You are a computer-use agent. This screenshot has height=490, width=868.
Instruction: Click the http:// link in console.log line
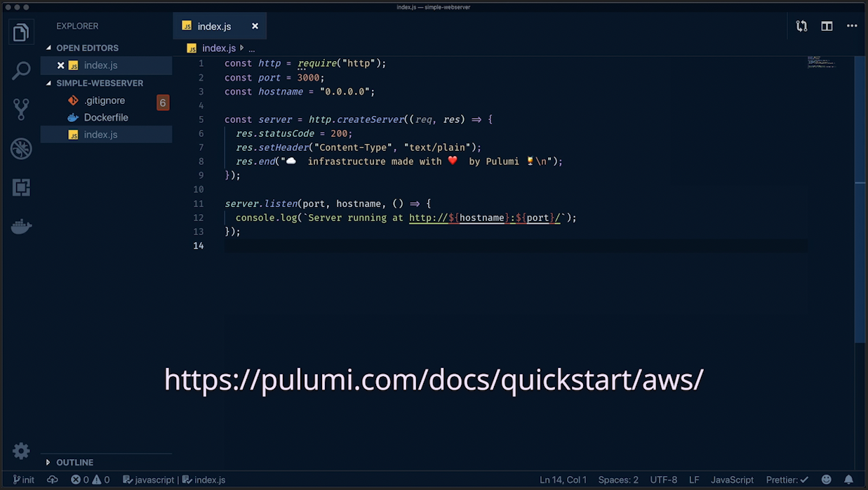click(x=484, y=218)
